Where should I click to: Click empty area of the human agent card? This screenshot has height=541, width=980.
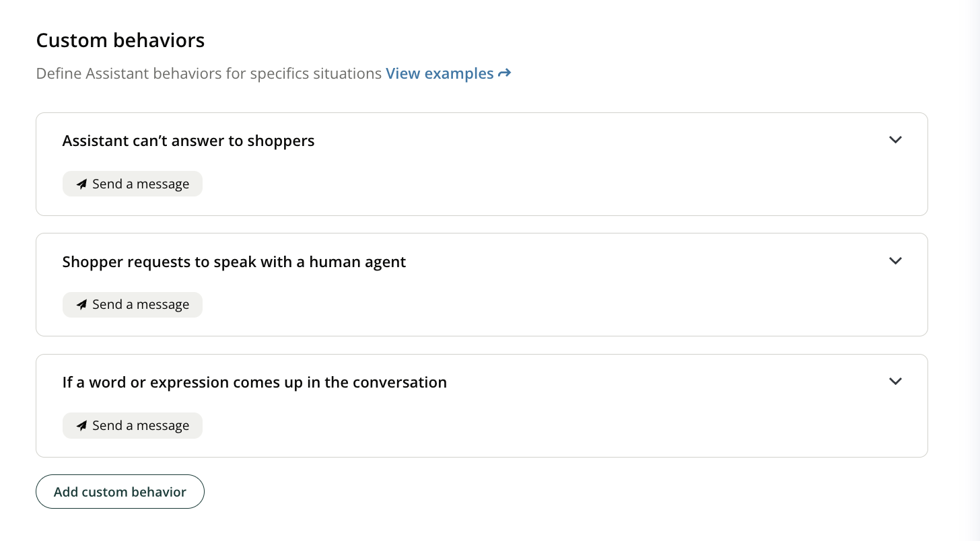point(538,303)
